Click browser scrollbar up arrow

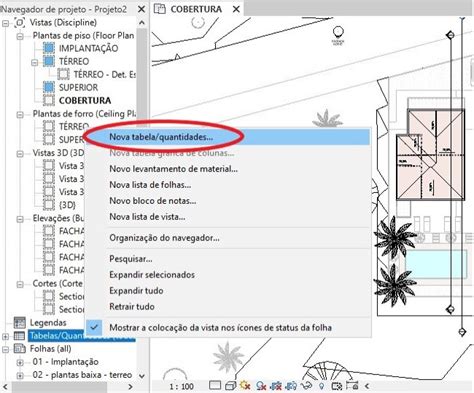click(142, 23)
